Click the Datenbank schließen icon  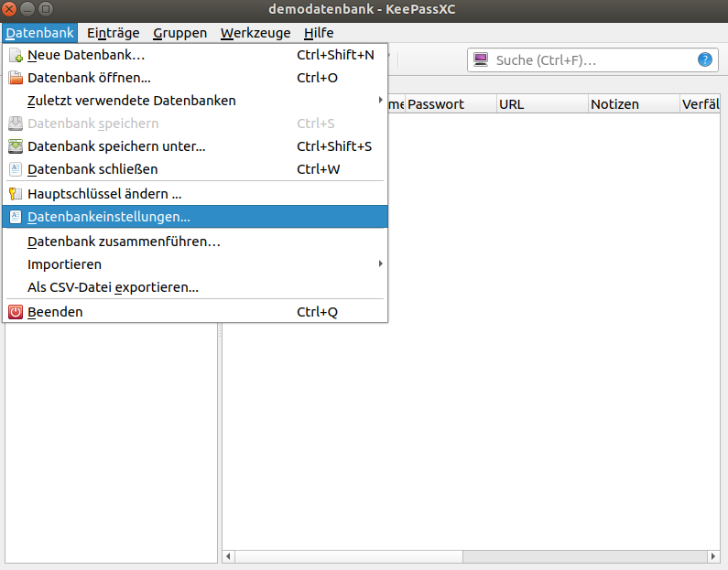[16, 169]
